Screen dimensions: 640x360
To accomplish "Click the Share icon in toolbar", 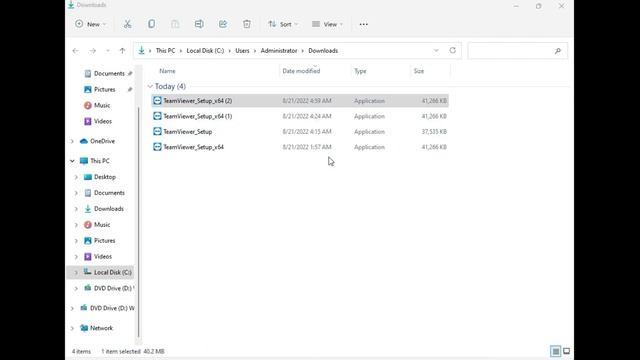I will (223, 24).
